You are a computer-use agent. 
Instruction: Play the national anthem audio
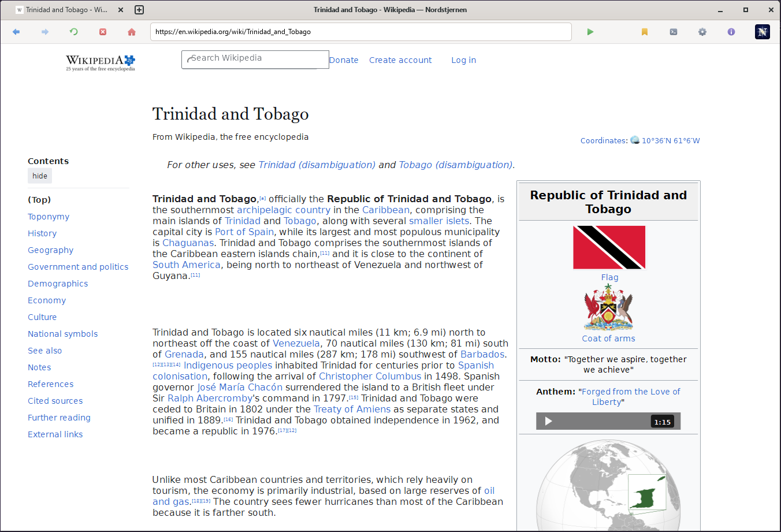point(549,421)
